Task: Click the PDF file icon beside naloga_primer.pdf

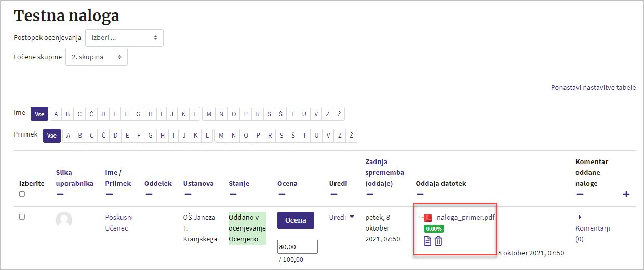Action: 428,218
